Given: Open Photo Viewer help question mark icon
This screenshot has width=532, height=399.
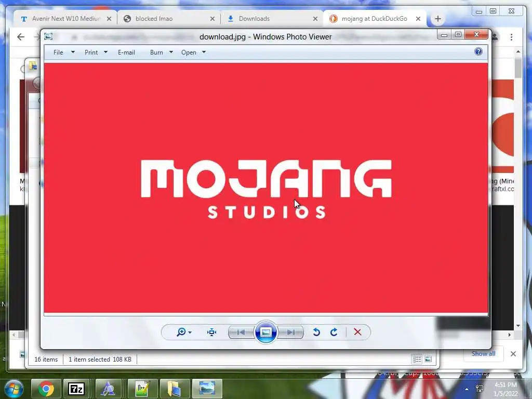Looking at the screenshot, I should (478, 51).
